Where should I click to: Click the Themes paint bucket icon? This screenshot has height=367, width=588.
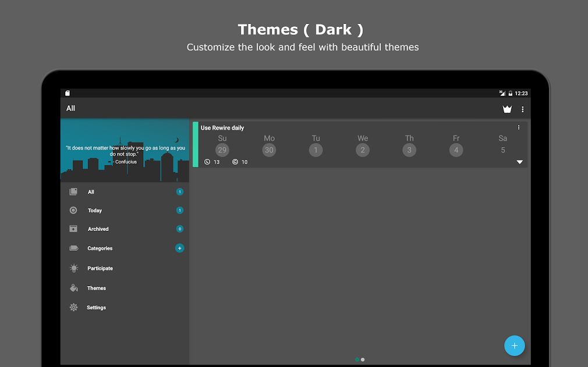click(x=74, y=287)
